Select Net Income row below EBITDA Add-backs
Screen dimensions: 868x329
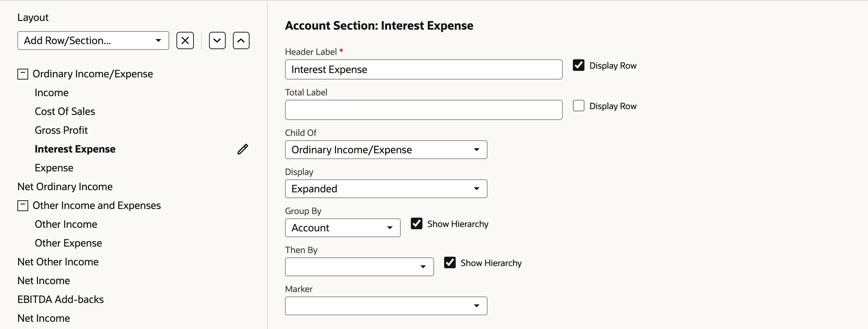pos(44,318)
